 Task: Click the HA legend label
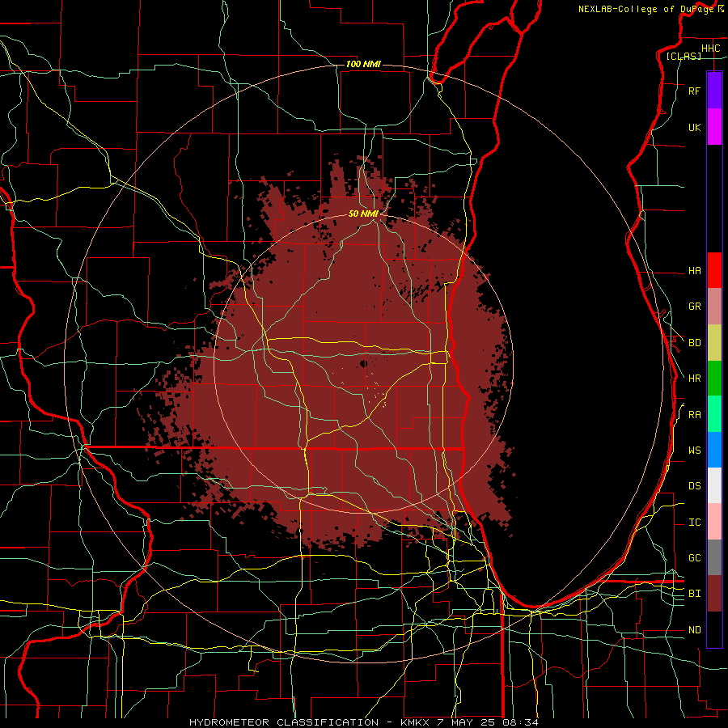pos(694,271)
